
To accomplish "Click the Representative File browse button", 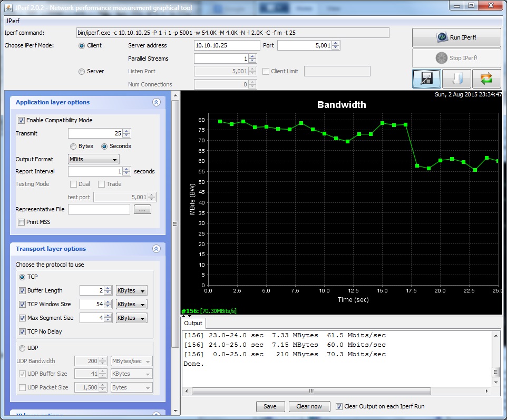I will click(142, 210).
